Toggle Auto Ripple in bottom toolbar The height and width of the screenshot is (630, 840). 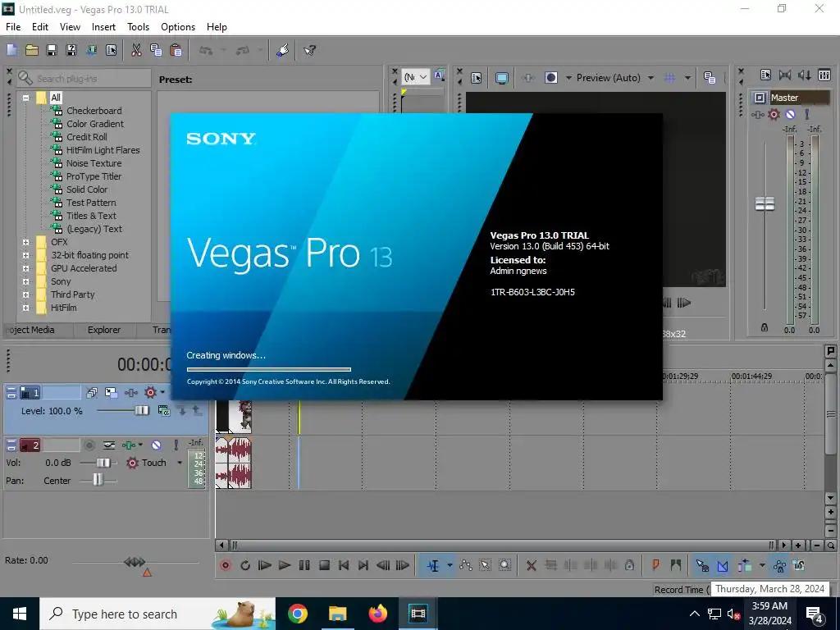point(745,565)
